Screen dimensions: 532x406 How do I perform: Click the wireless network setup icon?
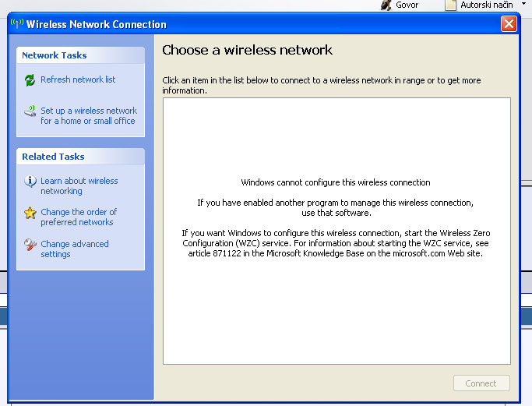30,111
